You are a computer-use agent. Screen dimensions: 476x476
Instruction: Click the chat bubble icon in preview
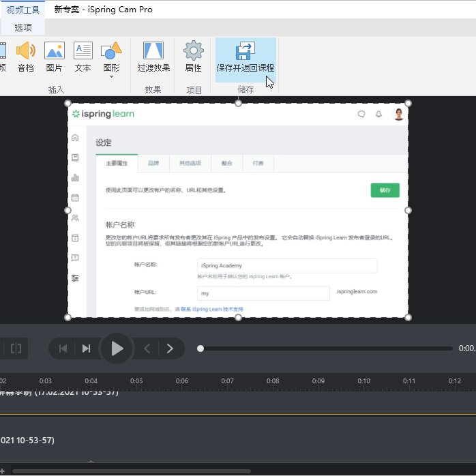(361, 114)
